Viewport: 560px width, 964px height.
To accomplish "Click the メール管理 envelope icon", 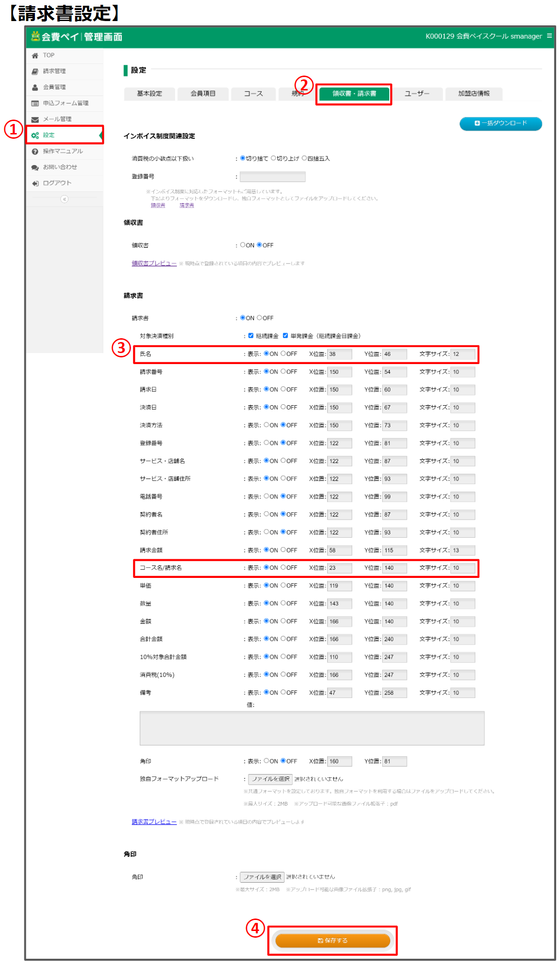I will pos(35,120).
